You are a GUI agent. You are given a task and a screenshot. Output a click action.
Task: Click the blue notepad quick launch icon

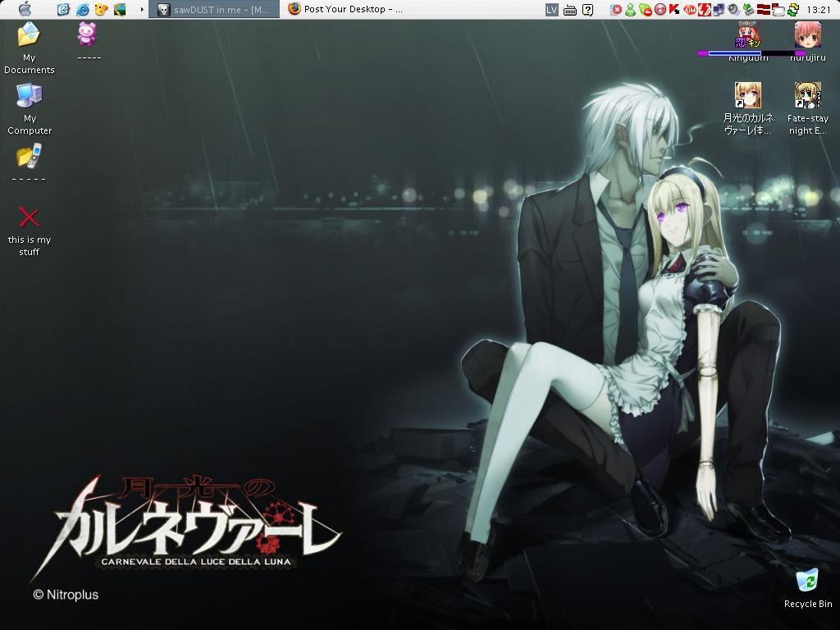pos(63,9)
